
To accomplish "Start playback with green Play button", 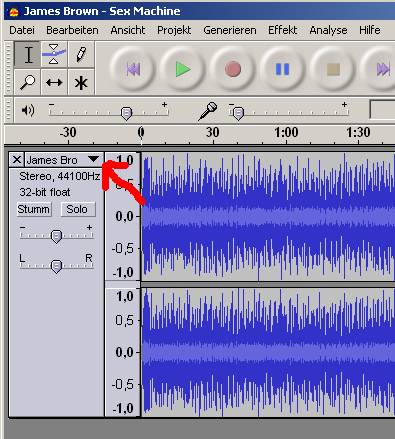I will tap(182, 69).
